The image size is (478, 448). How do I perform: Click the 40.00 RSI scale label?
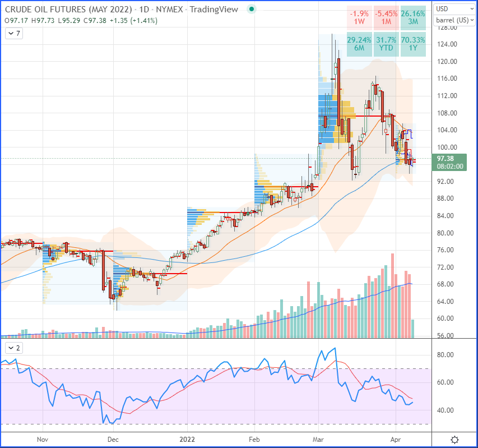pyautogui.click(x=445, y=410)
